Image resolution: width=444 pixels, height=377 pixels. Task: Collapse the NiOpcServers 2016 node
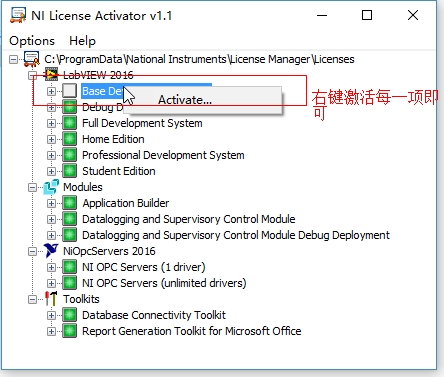(x=32, y=251)
